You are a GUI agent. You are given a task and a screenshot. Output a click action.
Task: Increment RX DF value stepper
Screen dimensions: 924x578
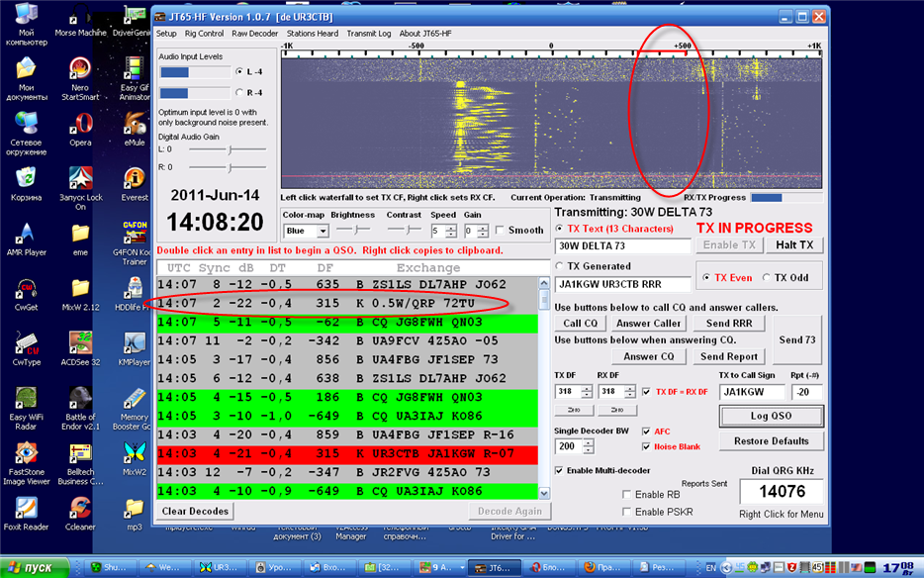coord(630,389)
